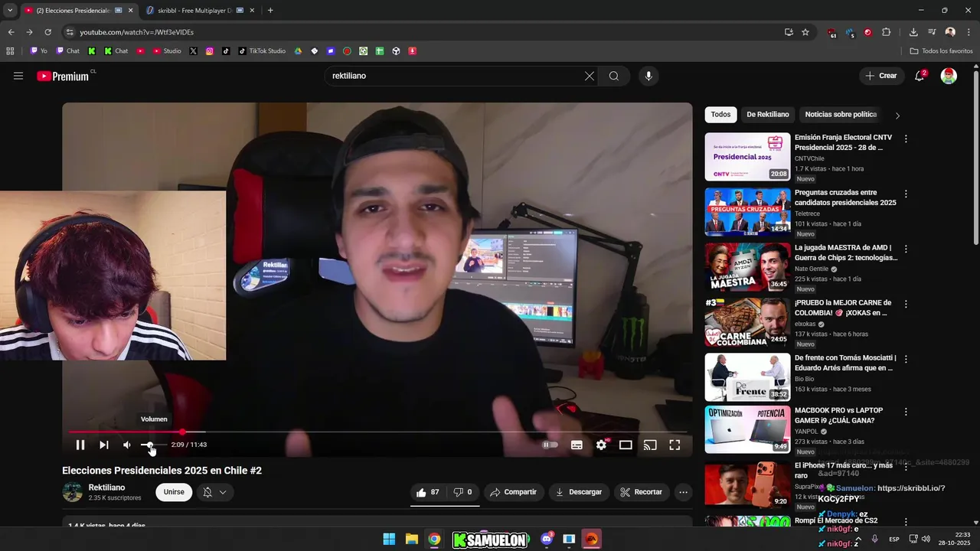Click the search magnifier button
This screenshot has width=980, height=551.
click(x=614, y=76)
